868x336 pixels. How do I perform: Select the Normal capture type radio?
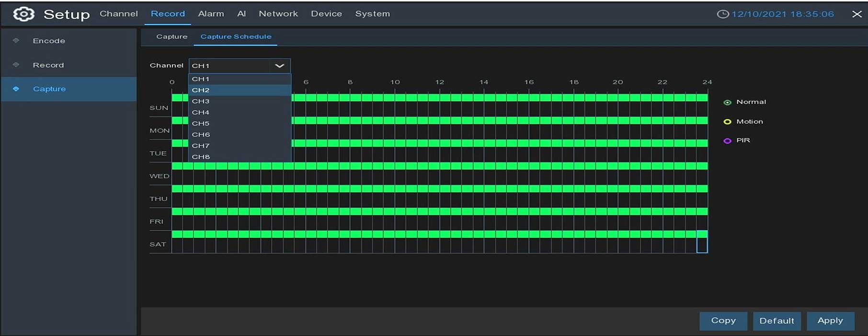[727, 102]
